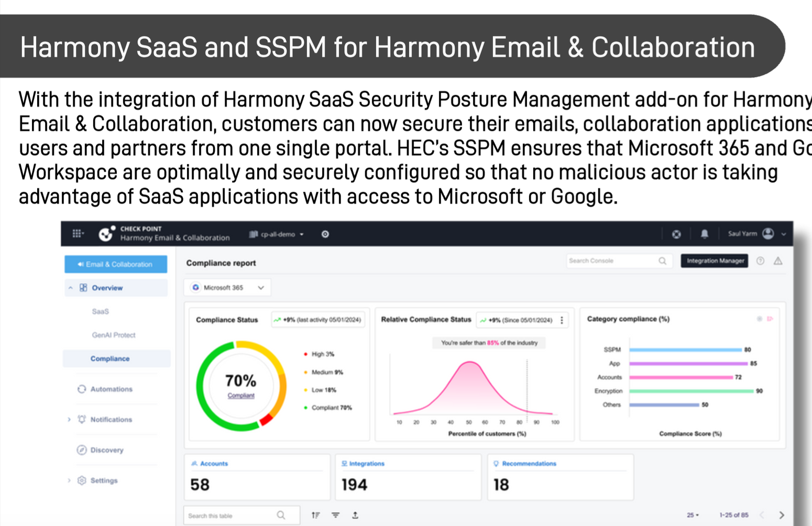812x526 pixels.
Task: Click the Saul Yarm user avatar
Action: [x=768, y=234]
